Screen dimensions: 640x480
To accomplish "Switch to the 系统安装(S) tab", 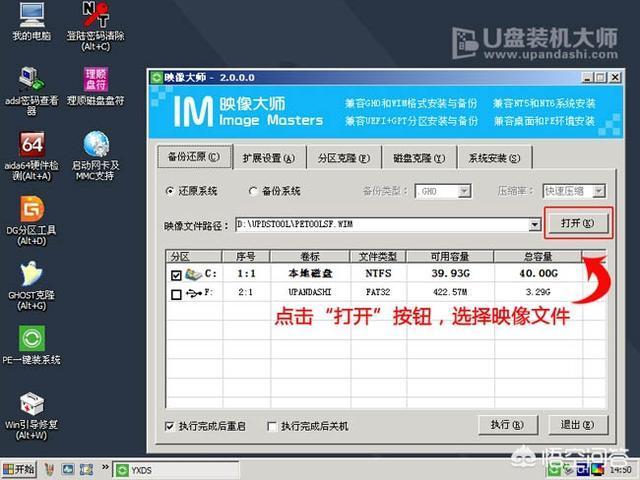I will (494, 158).
